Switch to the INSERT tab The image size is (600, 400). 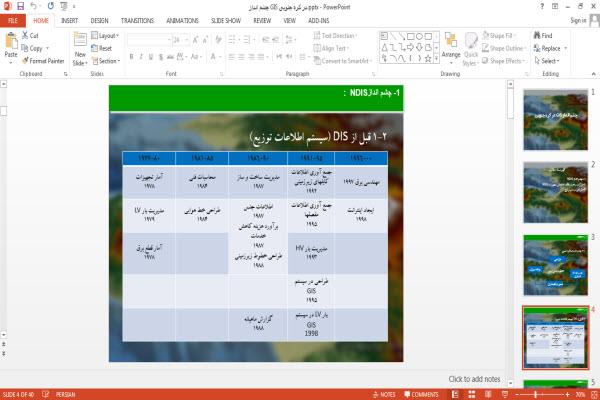pos(69,21)
